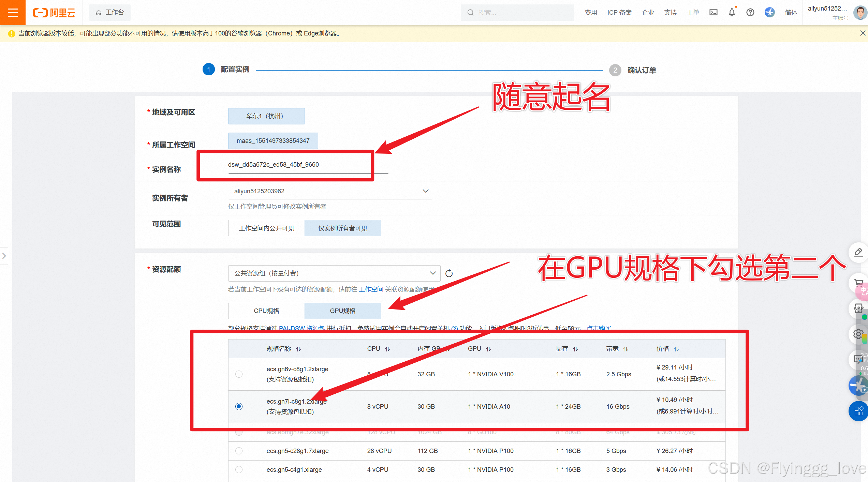Expand the left side panel arrow
The image size is (868, 482).
tap(4, 256)
